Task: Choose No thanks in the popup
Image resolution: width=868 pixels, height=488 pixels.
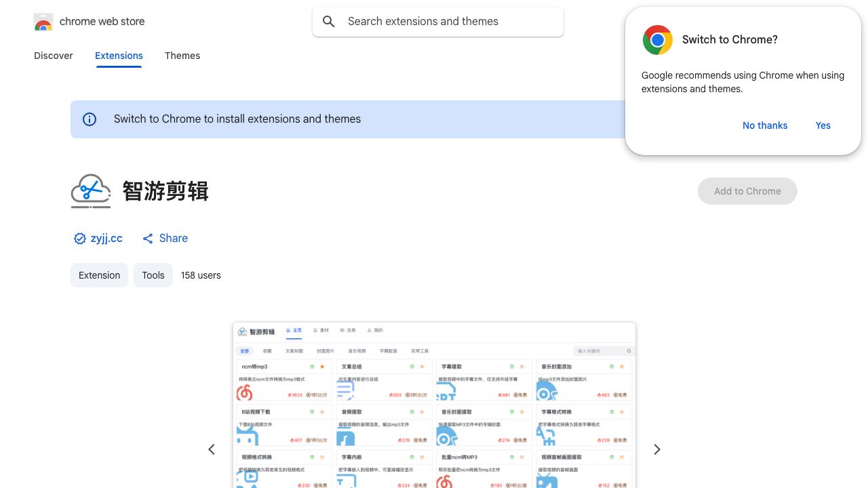Action: click(765, 125)
